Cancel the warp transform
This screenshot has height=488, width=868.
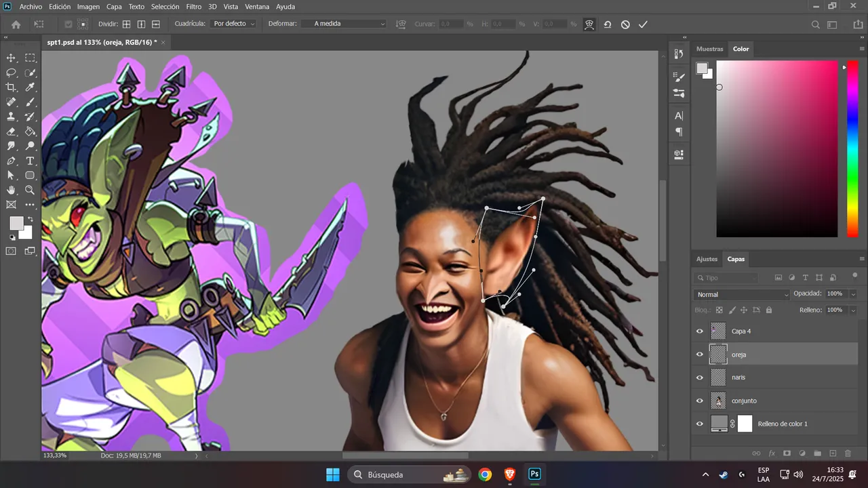[x=625, y=24]
